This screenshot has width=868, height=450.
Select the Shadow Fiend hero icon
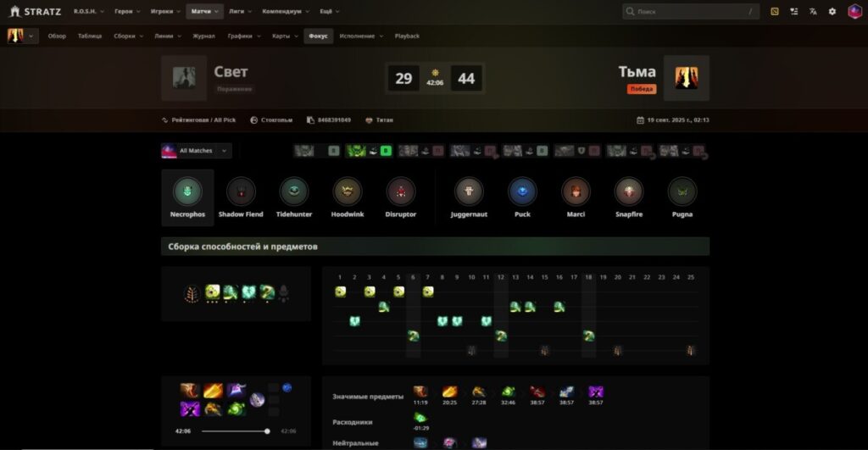coord(241,192)
